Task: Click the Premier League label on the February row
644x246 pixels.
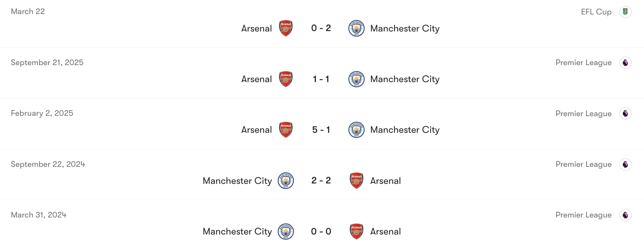Action: (584, 113)
